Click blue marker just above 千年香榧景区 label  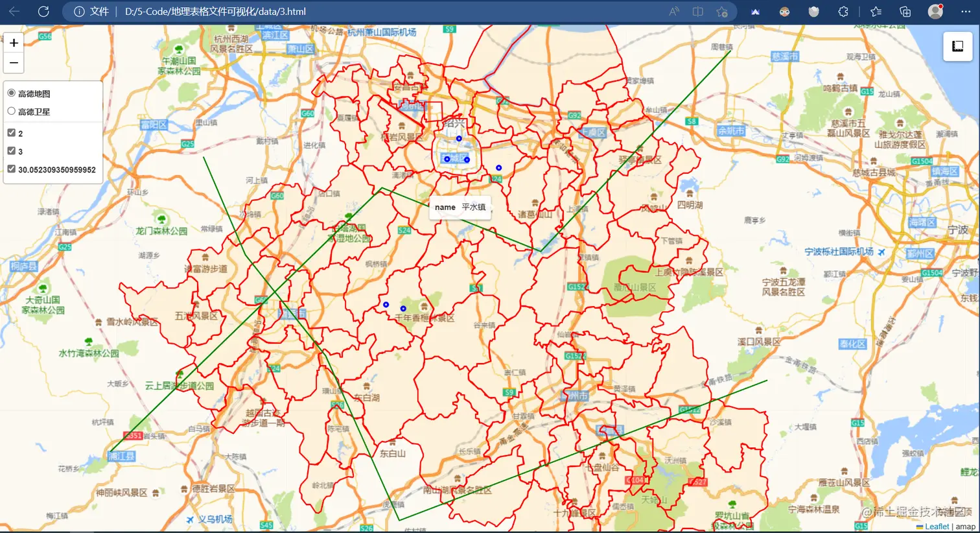(x=403, y=309)
